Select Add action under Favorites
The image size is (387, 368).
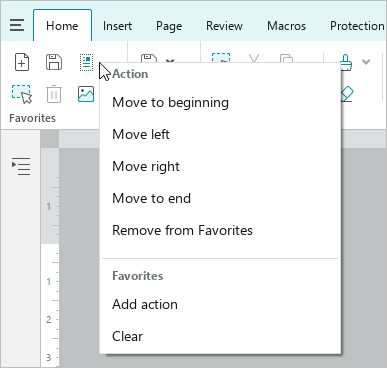point(220,304)
